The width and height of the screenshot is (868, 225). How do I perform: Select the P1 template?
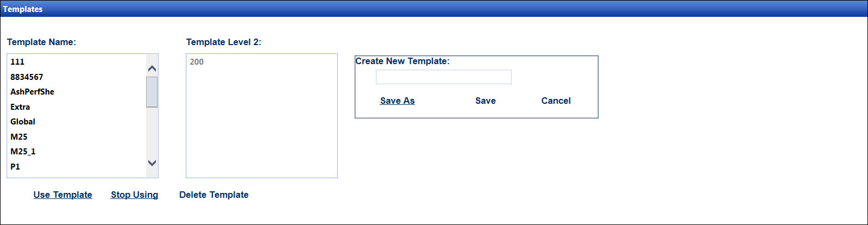(x=15, y=167)
